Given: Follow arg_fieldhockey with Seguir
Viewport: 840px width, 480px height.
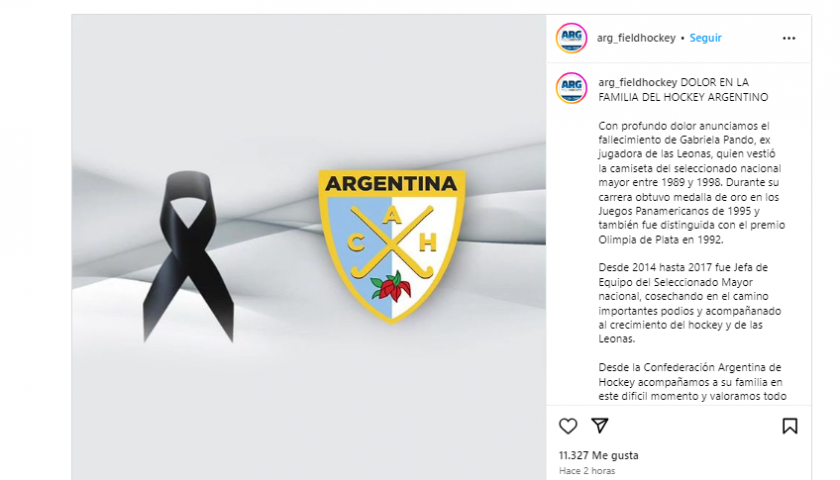Looking at the screenshot, I should pos(705,38).
